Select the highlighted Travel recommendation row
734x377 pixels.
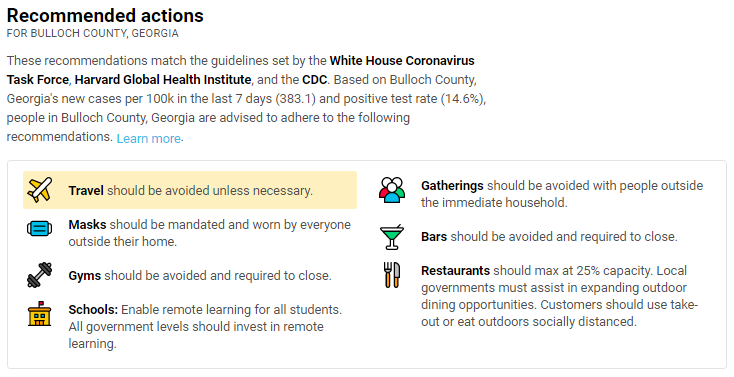point(190,190)
